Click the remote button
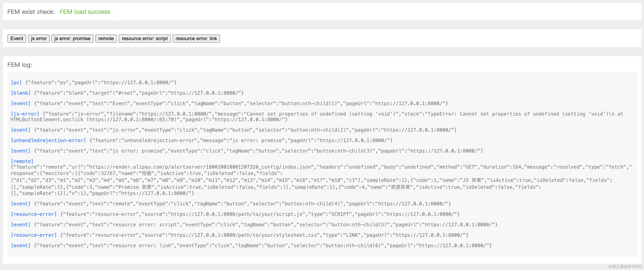644x270 pixels. [106, 38]
